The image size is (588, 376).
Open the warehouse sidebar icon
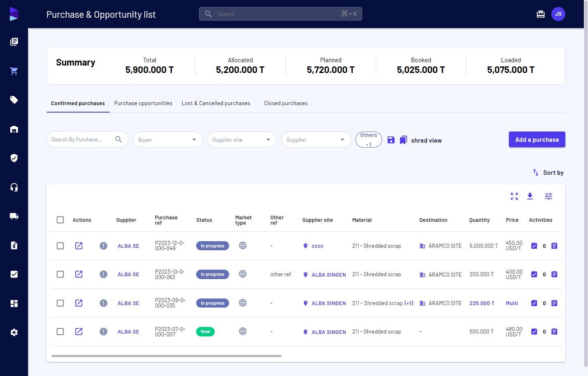14,129
